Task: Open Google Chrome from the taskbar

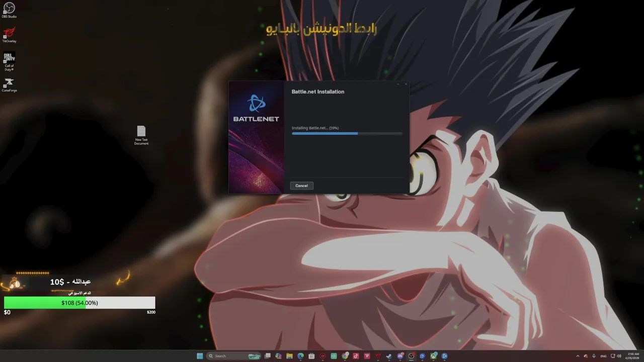Action: (345, 356)
